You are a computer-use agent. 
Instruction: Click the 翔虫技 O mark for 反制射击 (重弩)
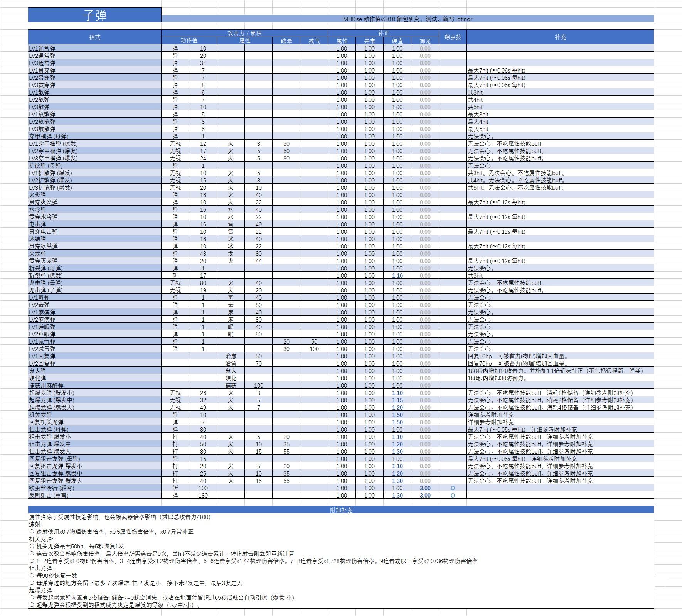pos(453,496)
